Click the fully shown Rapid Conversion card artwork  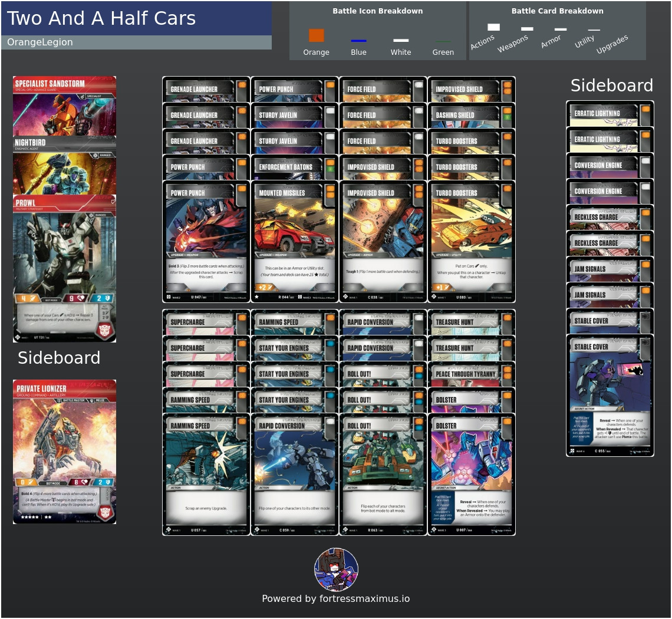point(294,460)
